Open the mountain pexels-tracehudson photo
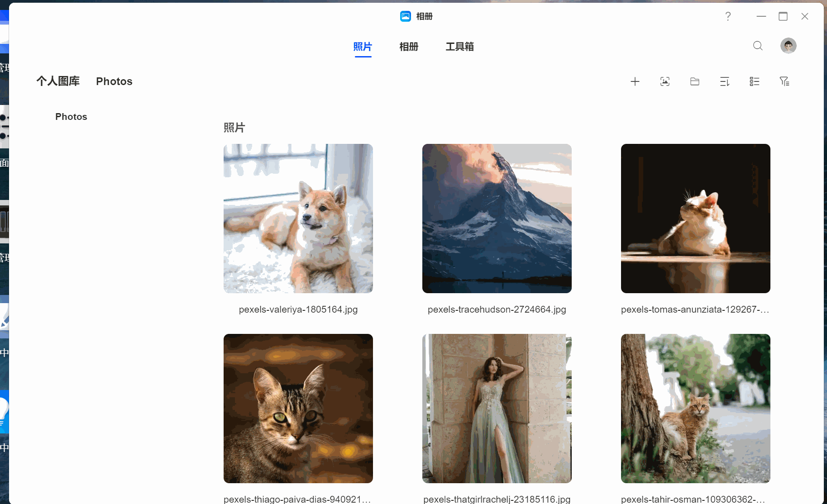Viewport: 827px width, 504px height. point(497,219)
